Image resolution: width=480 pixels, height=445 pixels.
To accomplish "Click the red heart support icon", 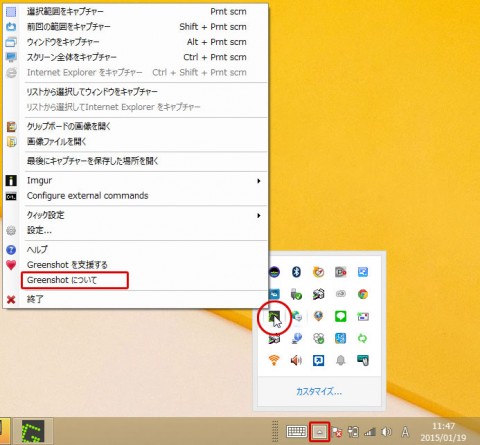I will click(x=11, y=265).
